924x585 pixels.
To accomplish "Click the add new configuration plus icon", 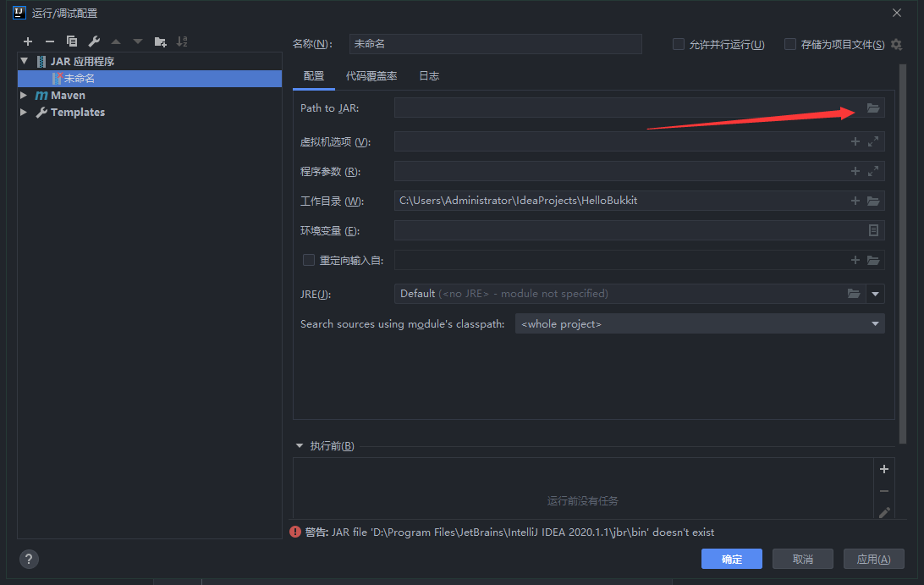I will pos(28,41).
